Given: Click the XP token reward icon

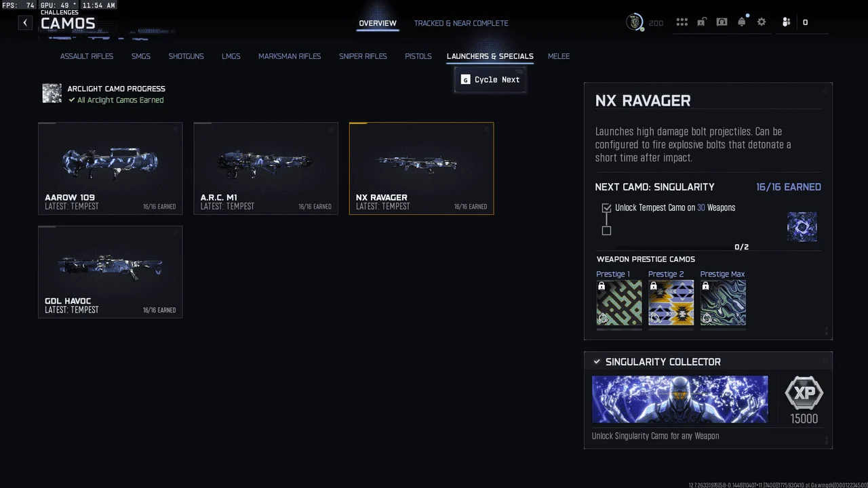Looking at the screenshot, I should coord(804,393).
